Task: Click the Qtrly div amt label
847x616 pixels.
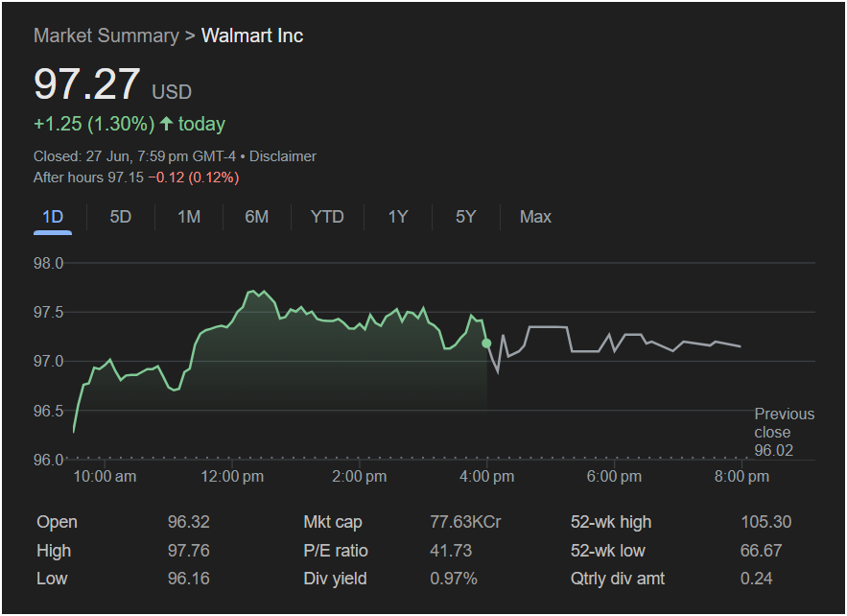Action: point(618,579)
